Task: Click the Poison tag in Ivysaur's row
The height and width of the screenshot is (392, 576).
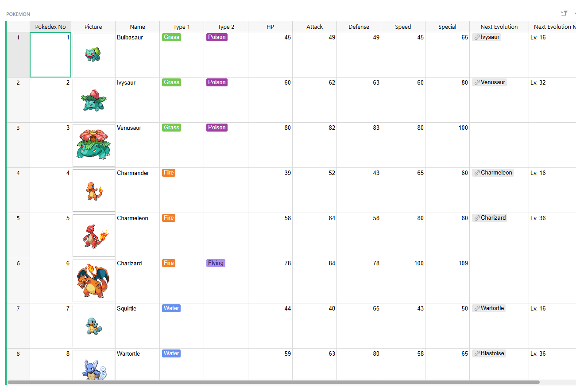Action: coord(217,82)
